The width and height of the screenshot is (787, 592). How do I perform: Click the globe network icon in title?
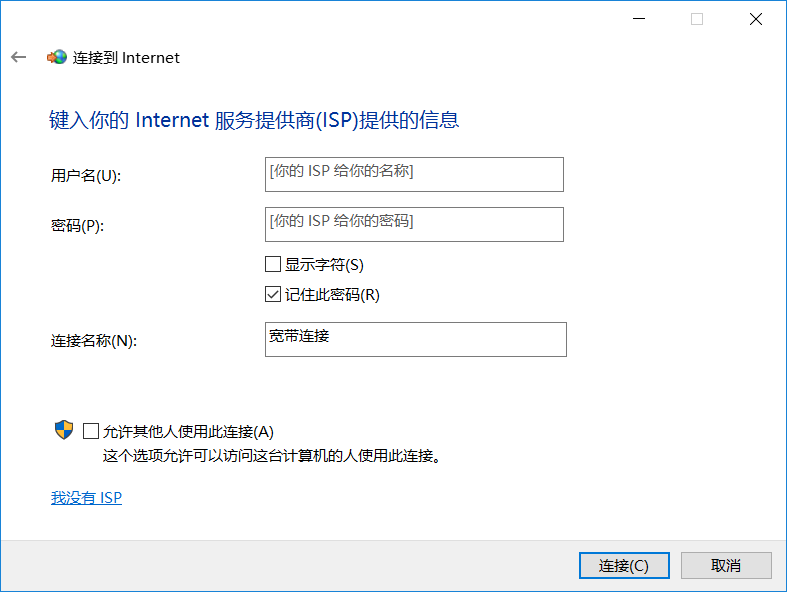(x=57, y=57)
